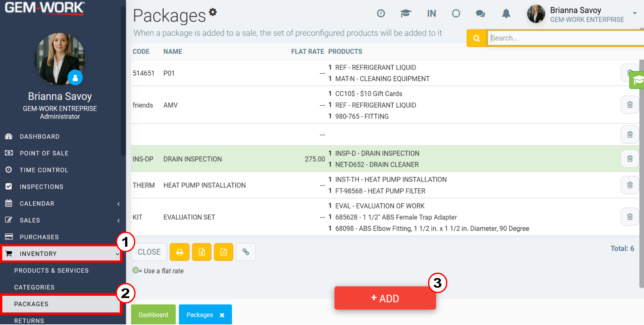Switch to the Dashboard tab
The image size is (644, 325).
153,315
